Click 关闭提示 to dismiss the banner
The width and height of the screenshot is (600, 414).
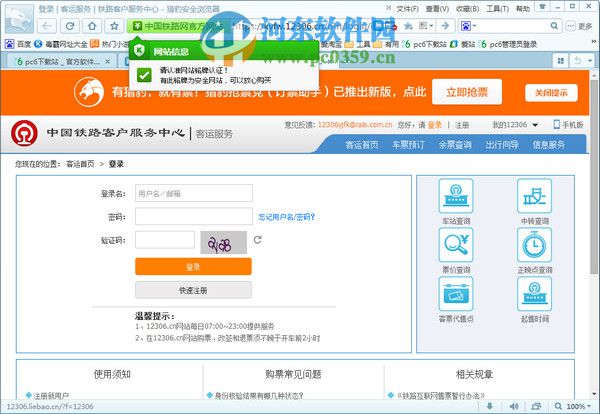[551, 93]
